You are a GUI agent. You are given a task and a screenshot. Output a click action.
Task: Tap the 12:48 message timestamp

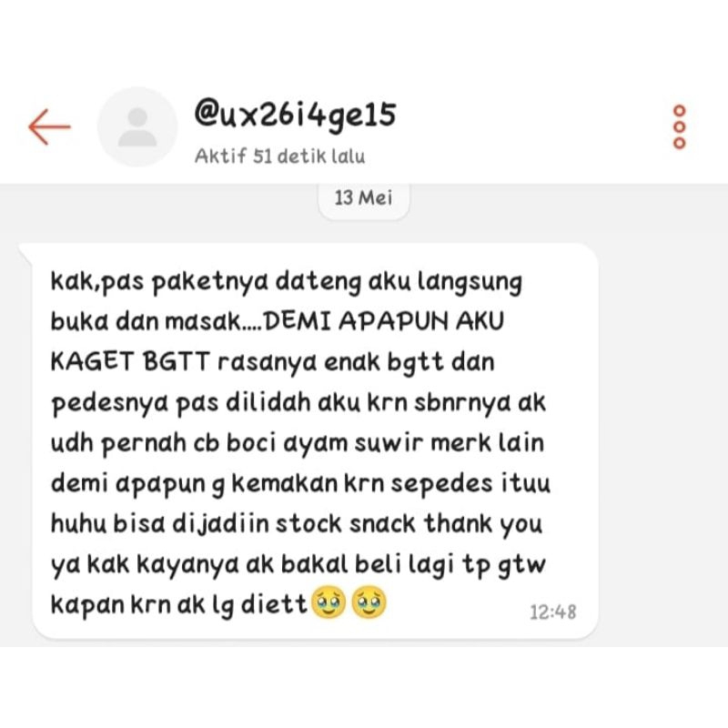pyautogui.click(x=552, y=612)
